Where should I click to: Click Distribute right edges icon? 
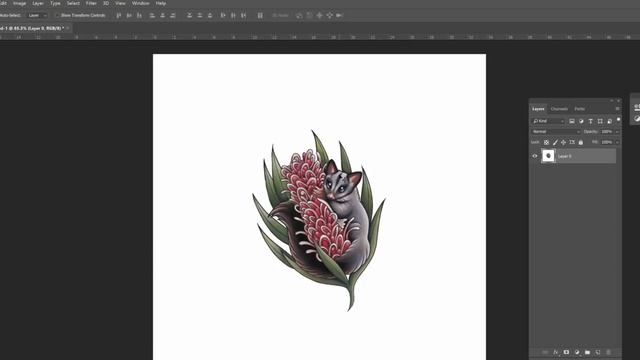pos(243,16)
